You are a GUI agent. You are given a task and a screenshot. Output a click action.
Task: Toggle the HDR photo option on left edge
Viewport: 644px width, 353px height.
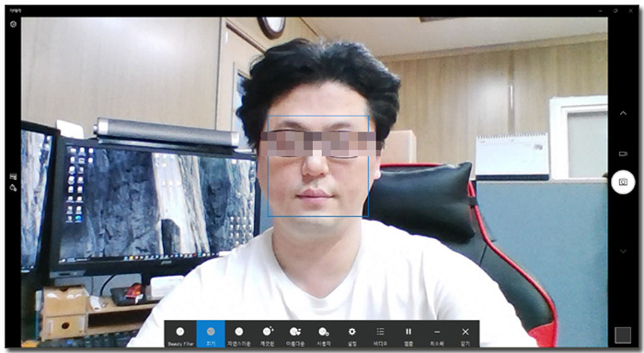point(13,176)
